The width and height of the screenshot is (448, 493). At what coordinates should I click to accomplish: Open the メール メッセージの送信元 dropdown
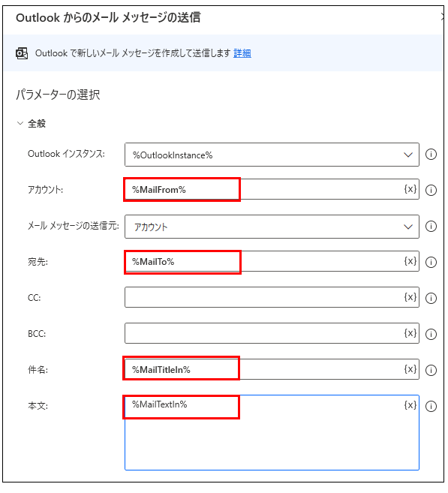click(x=272, y=227)
